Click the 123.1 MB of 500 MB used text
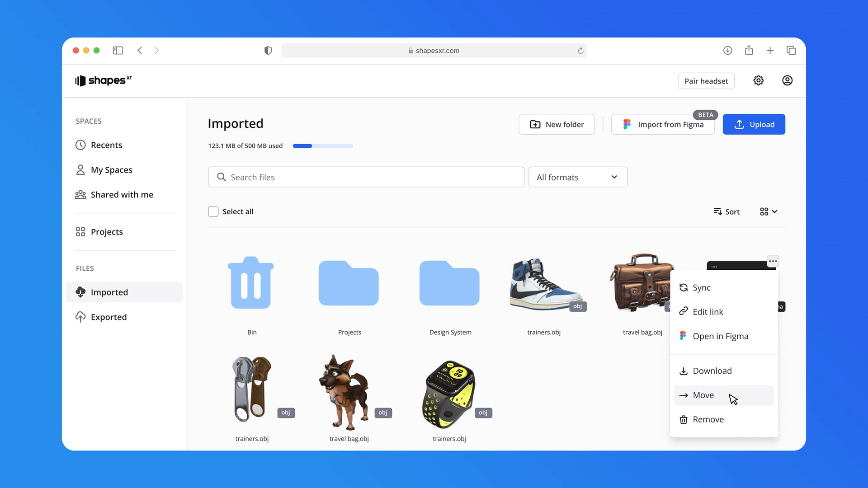The width and height of the screenshot is (868, 488). [245, 146]
